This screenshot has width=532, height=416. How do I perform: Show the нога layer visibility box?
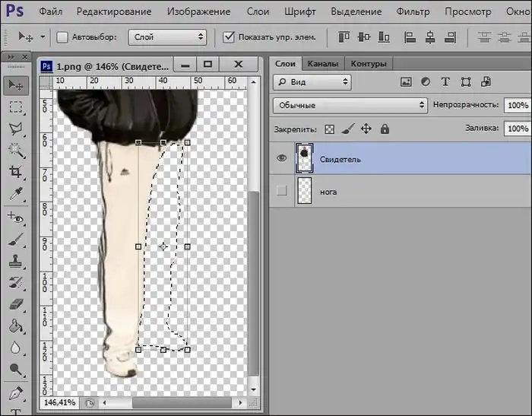click(x=282, y=192)
